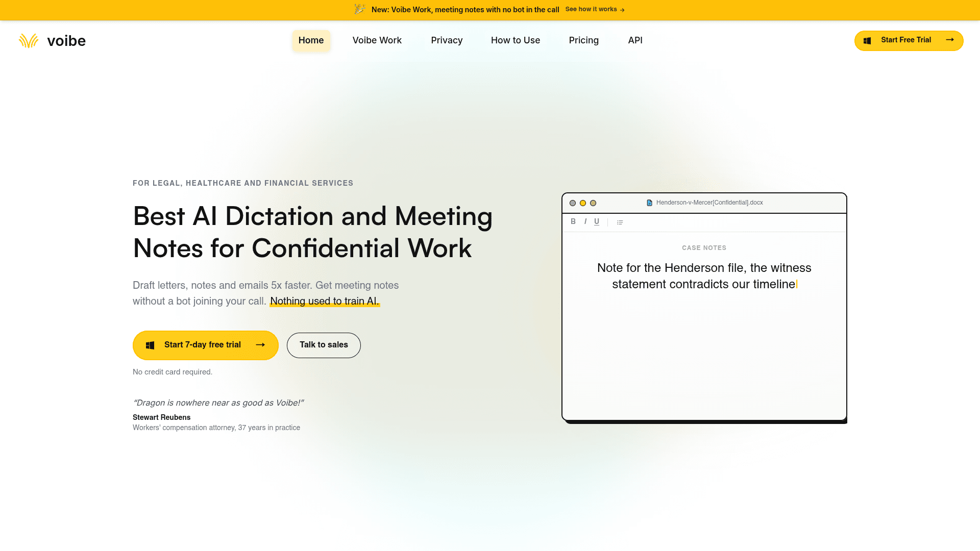Viewport: 980px width, 551px height.
Task: Click the See how it works link
Action: 595,9
